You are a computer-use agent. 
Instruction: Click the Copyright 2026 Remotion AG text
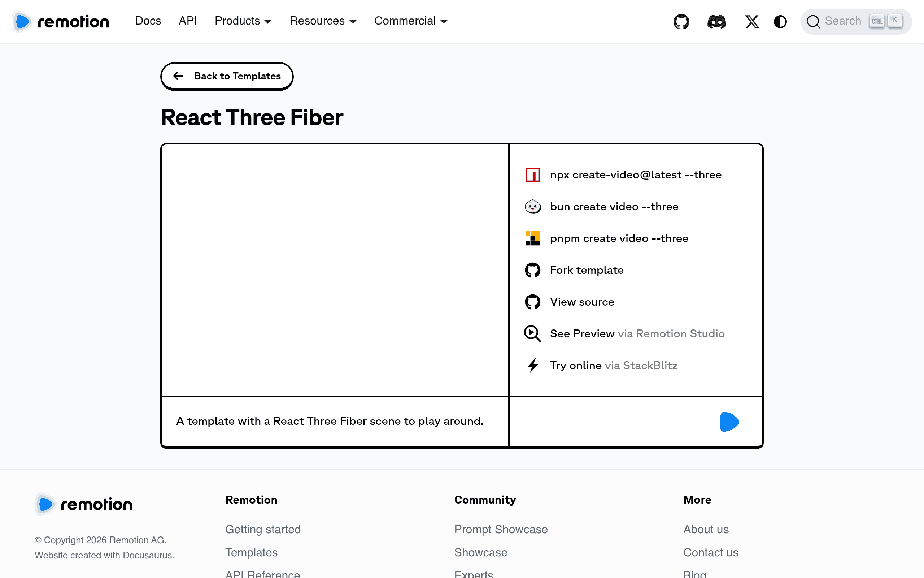coord(100,540)
